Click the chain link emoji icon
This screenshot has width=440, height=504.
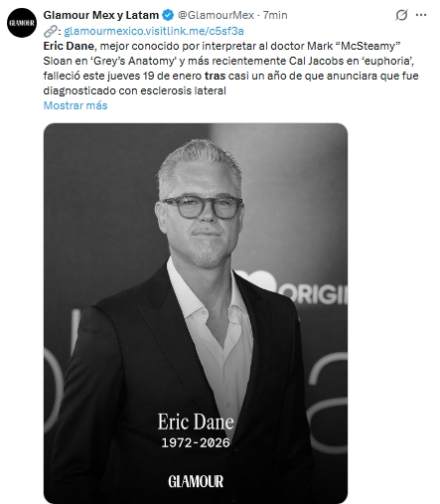point(50,31)
